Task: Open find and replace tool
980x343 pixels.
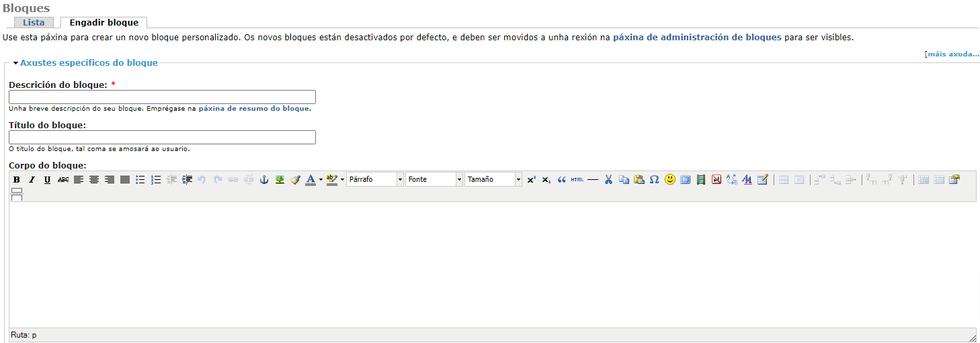Action: coord(732,179)
